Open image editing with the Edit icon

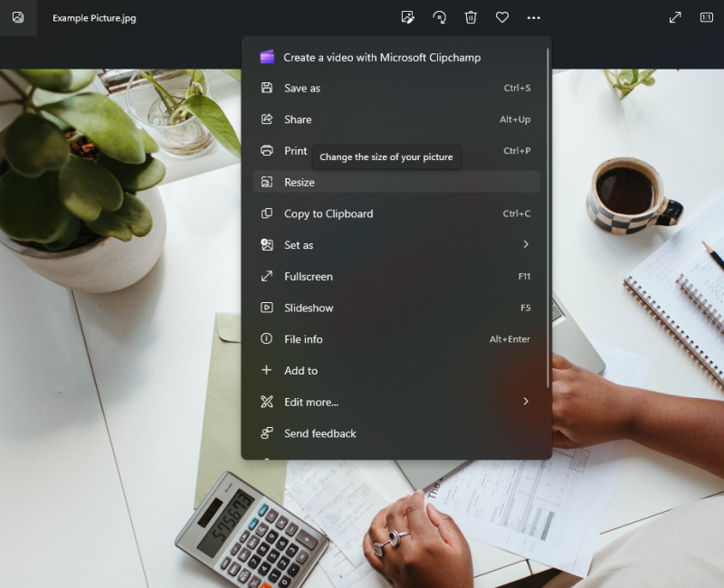tap(407, 17)
